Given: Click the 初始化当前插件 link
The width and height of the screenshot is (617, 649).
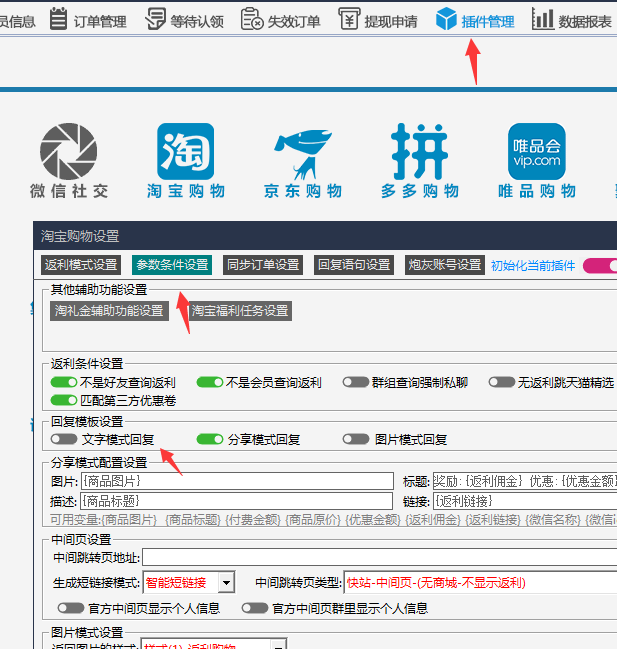Looking at the screenshot, I should (x=533, y=266).
